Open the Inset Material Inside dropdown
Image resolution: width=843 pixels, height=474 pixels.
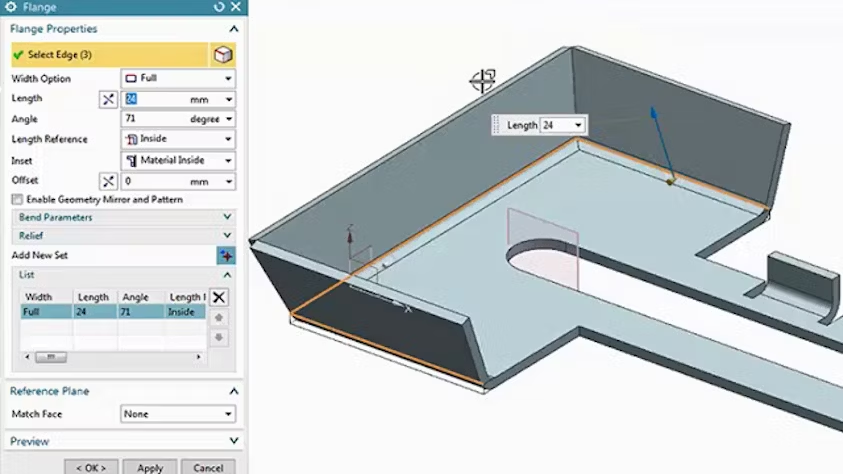click(178, 160)
